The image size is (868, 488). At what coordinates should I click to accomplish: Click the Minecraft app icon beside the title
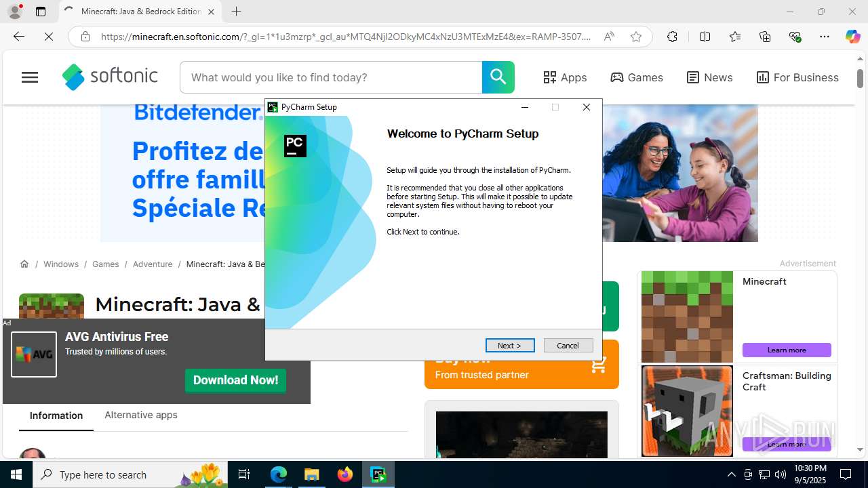(52, 306)
